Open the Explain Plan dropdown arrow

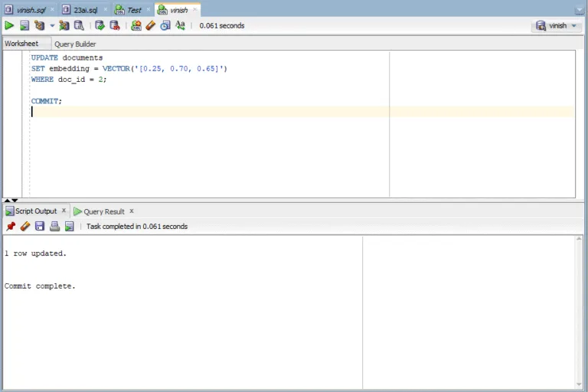click(52, 25)
